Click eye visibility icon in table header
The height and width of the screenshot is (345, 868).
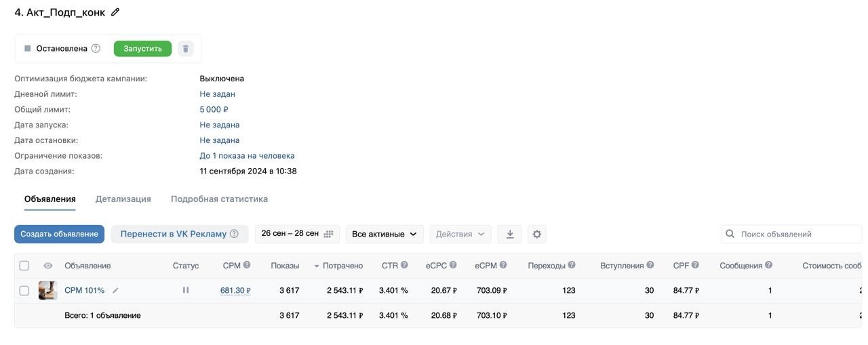47,266
